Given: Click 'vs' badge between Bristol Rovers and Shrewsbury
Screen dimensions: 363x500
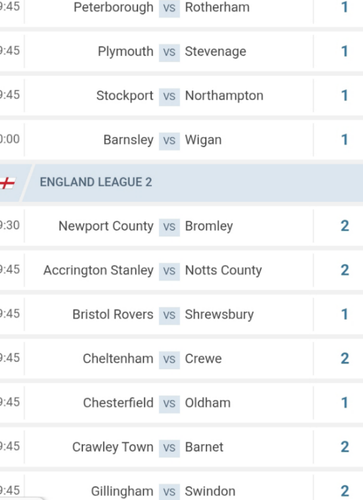Looking at the screenshot, I should 169,315.
